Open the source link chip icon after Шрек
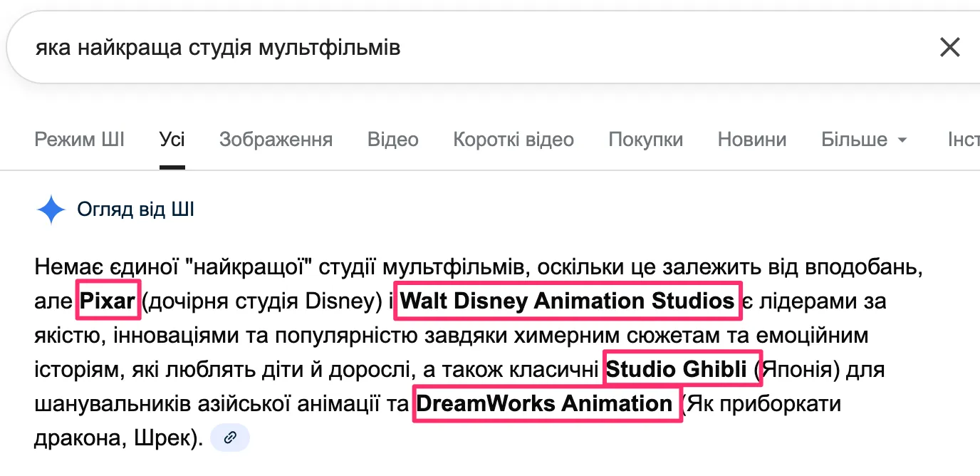Viewport: 980px width, 476px height. (230, 438)
